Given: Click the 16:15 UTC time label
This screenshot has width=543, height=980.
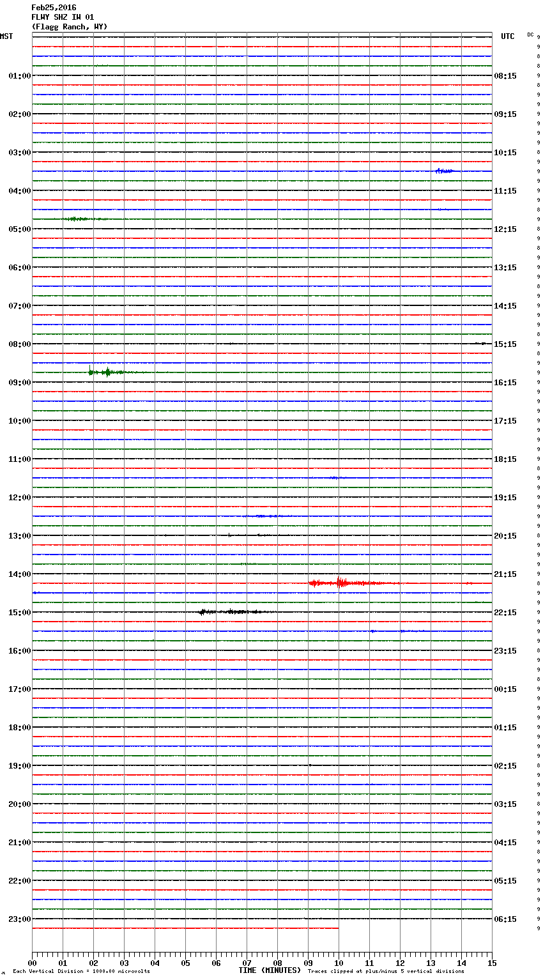Looking at the screenshot, I should [x=505, y=383].
